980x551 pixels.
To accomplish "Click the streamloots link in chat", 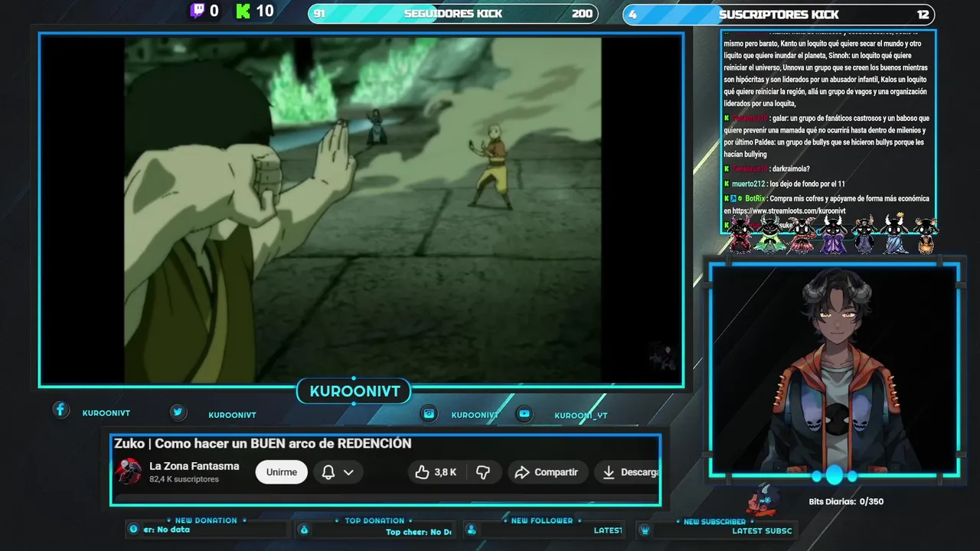I will (789, 210).
